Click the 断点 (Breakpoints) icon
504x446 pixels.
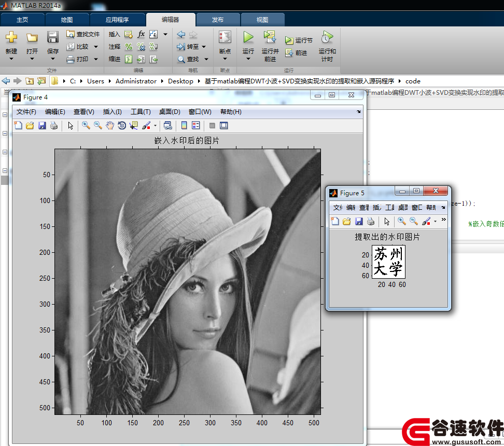[225, 37]
